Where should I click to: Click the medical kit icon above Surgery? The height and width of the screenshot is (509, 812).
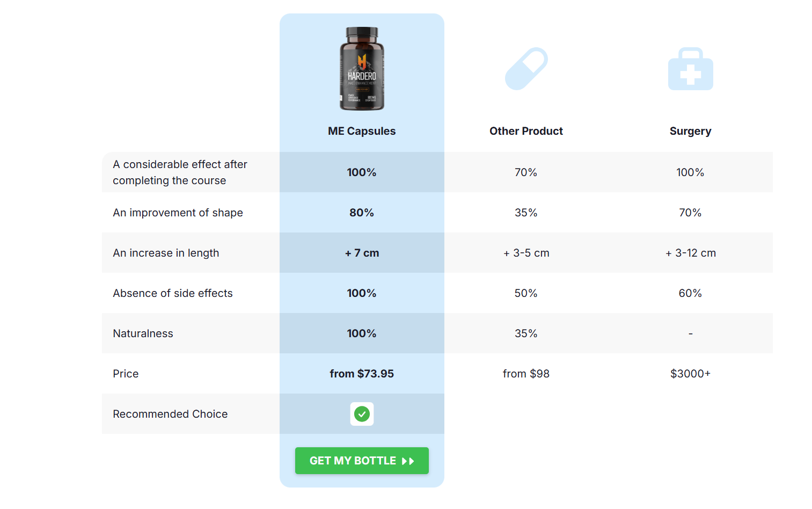coord(690,69)
